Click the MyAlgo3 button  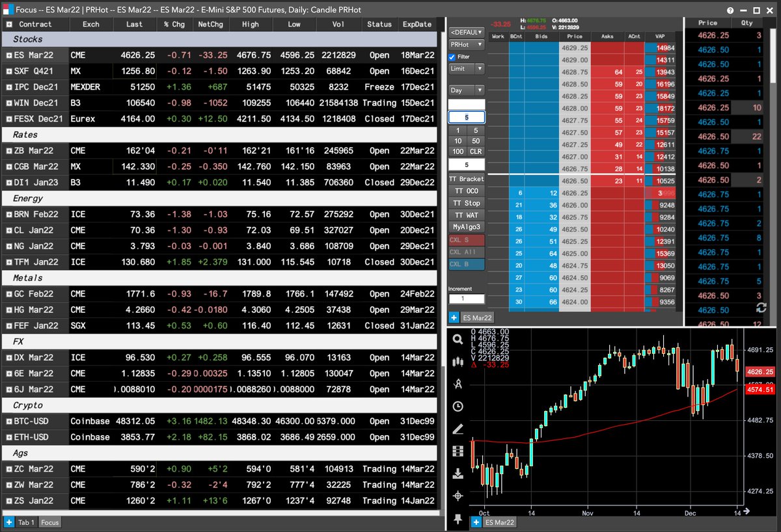click(x=467, y=227)
